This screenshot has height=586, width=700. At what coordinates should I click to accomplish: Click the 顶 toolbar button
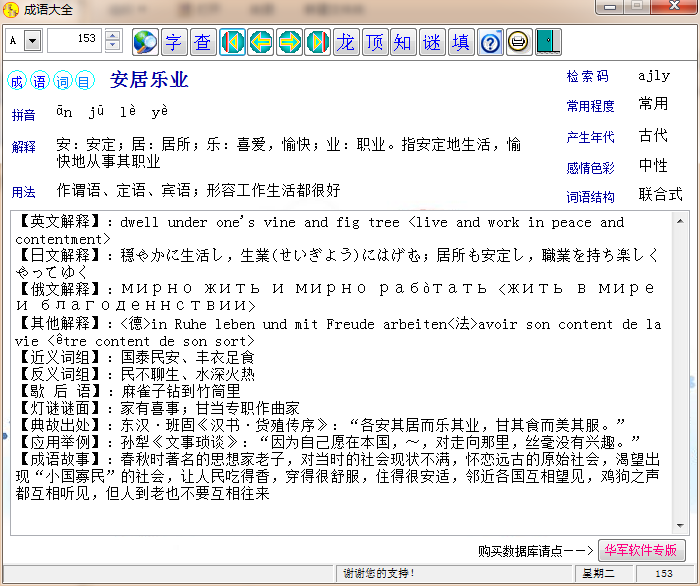[x=375, y=42]
